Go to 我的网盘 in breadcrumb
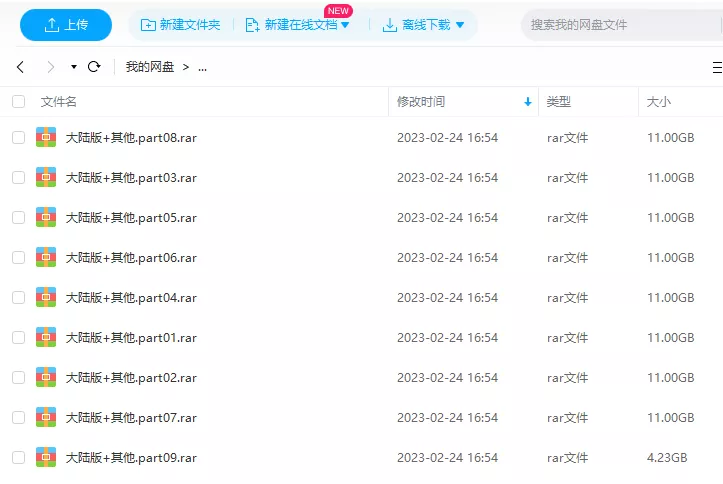 click(x=149, y=67)
